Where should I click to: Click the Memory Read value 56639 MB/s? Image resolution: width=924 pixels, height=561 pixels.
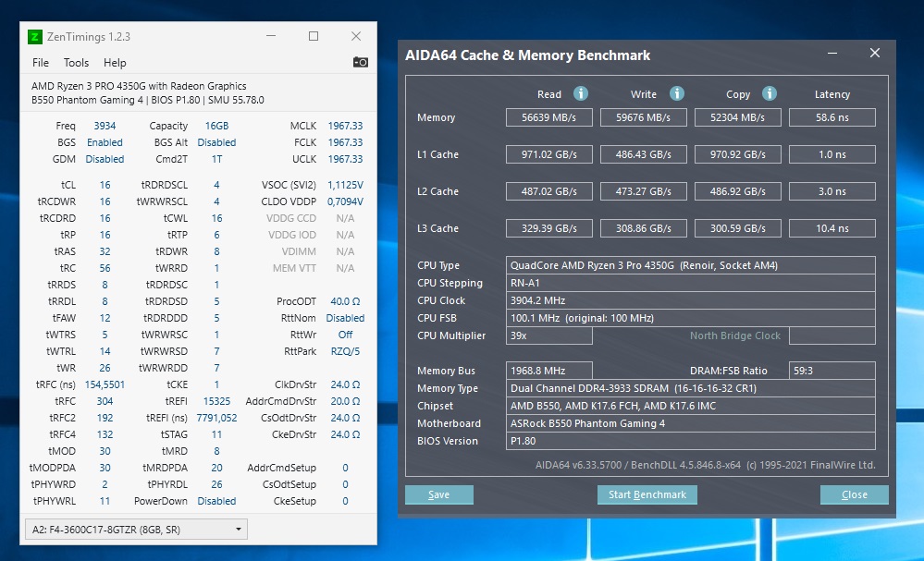tap(549, 117)
